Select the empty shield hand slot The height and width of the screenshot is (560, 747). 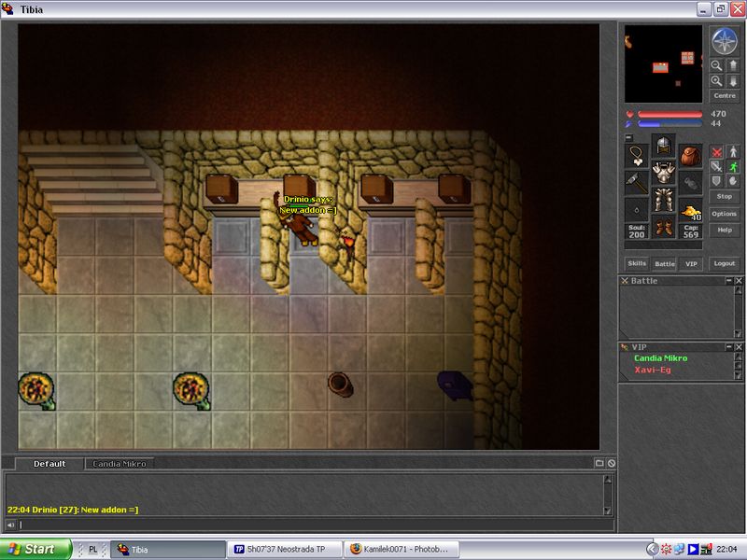[691, 182]
